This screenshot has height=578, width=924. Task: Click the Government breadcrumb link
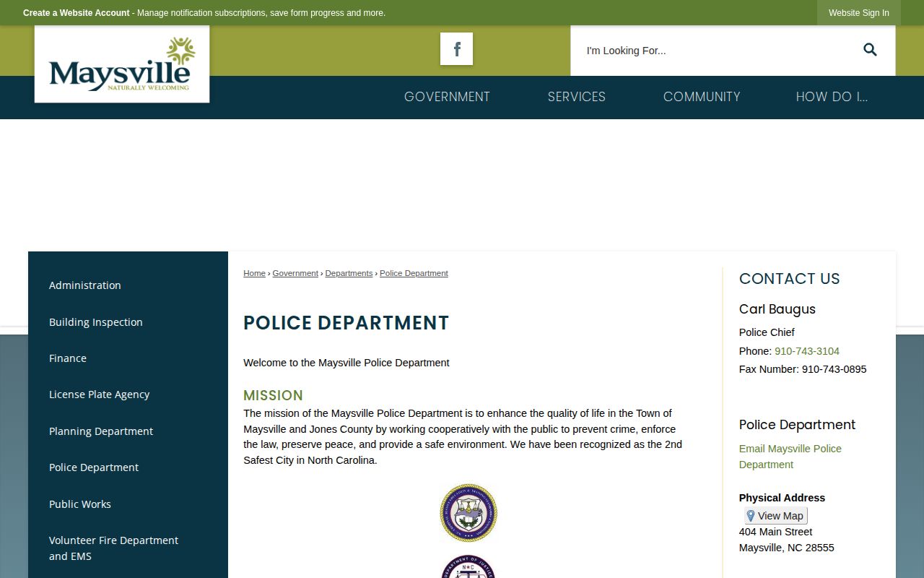click(295, 273)
